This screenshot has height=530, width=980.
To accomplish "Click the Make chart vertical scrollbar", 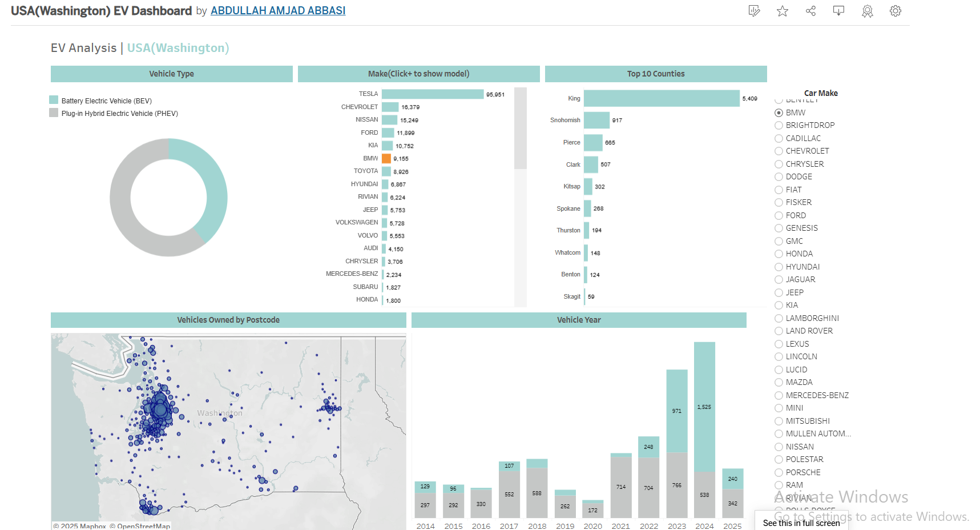I will tap(520, 129).
